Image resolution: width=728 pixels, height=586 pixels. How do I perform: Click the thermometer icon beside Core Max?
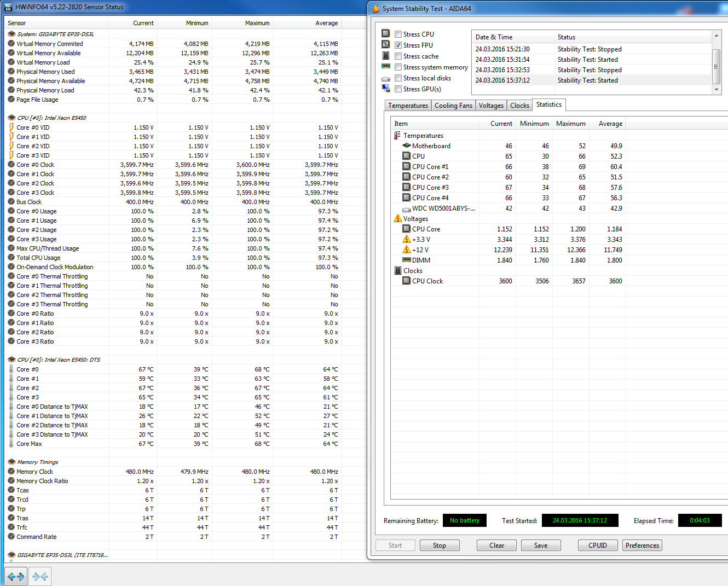11,444
